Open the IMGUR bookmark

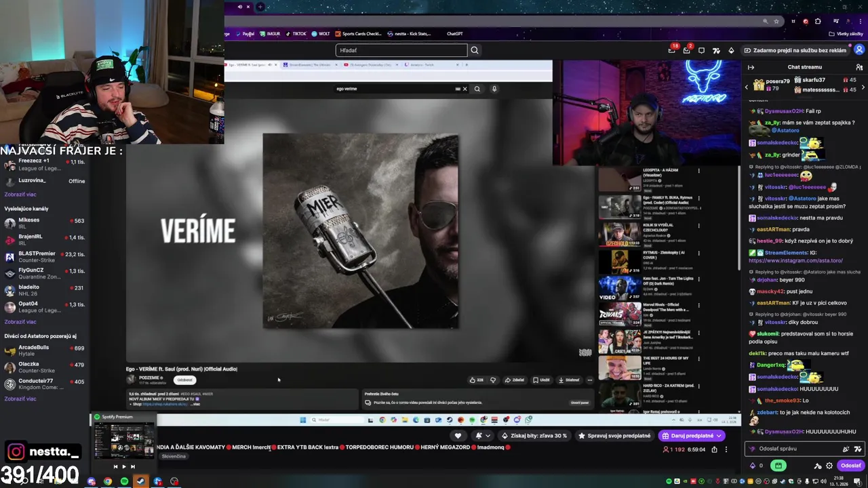pyautogui.click(x=270, y=34)
